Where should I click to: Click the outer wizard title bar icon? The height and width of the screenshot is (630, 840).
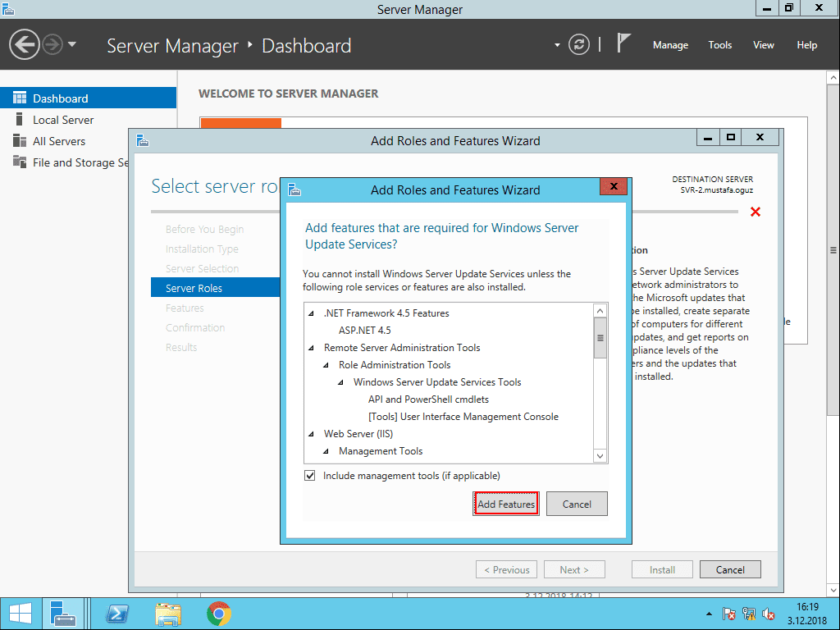click(143, 140)
